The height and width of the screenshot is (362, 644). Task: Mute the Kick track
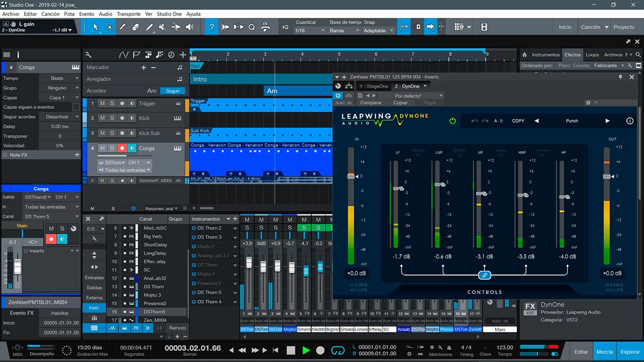click(x=102, y=118)
